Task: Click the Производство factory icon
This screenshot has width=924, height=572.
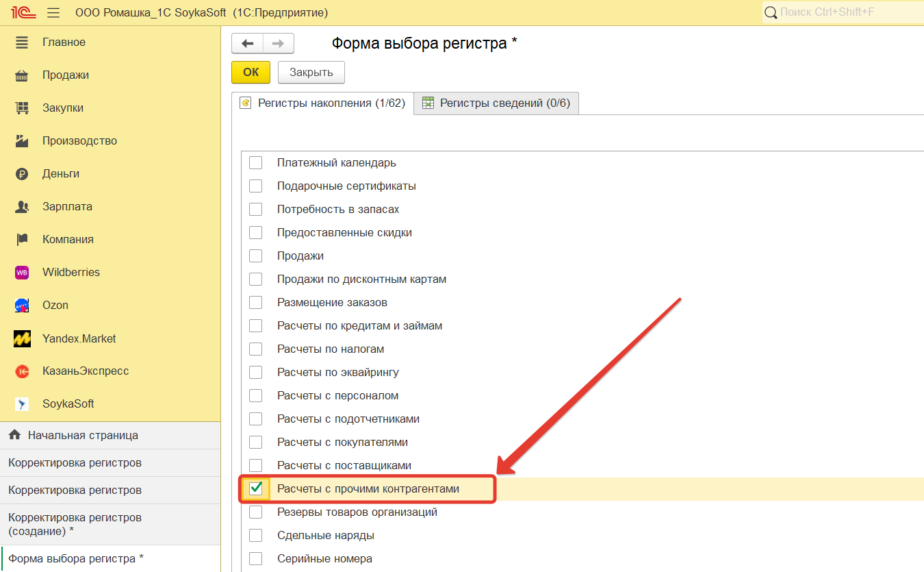Action: tap(22, 141)
